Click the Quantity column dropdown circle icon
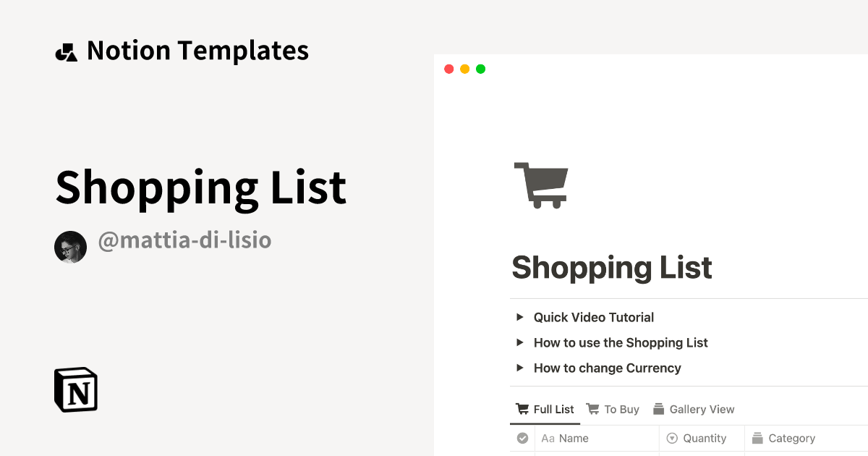868x456 pixels. (671, 438)
